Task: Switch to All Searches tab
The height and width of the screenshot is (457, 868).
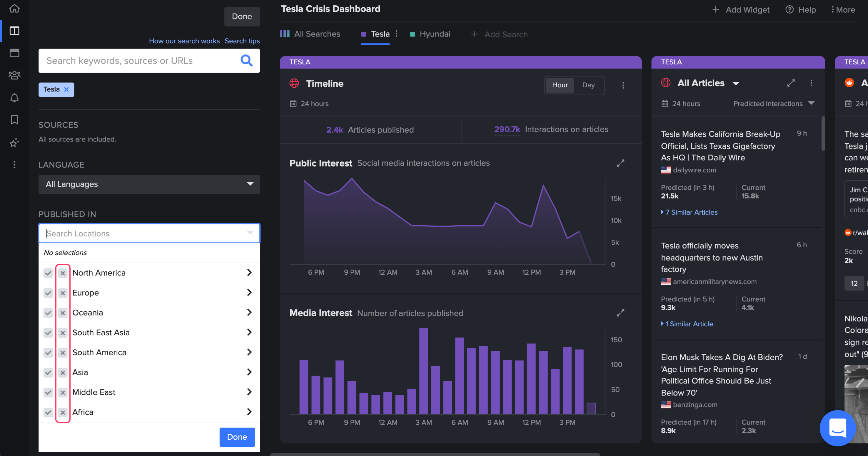Action: click(x=310, y=34)
